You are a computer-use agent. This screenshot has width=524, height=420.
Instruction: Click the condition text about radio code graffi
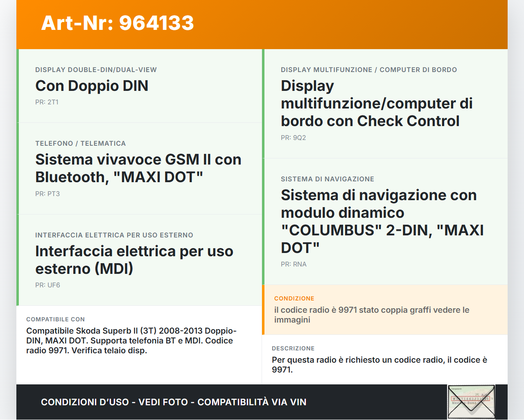[371, 315]
